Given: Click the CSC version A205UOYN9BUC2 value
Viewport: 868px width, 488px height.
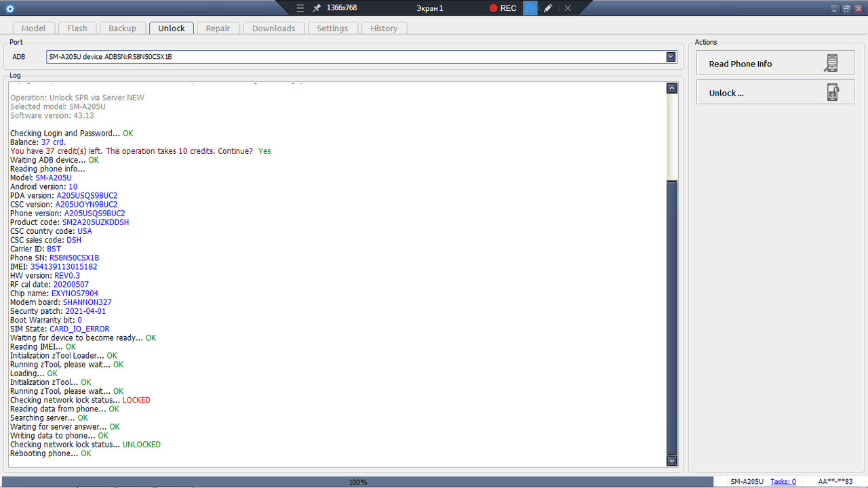Looking at the screenshot, I should [86, 205].
